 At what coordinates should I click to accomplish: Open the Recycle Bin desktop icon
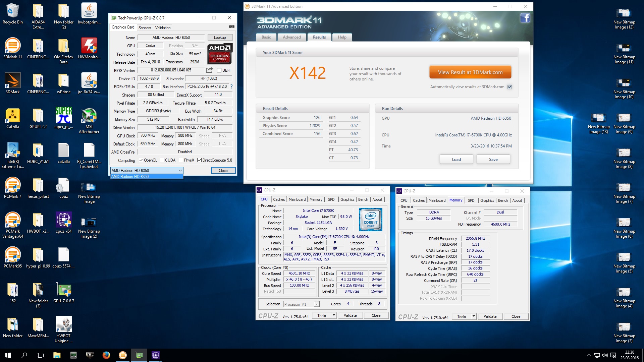(x=12, y=13)
